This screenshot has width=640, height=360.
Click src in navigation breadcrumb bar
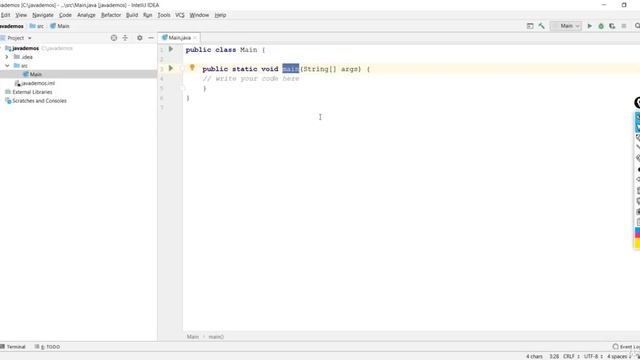[37, 26]
